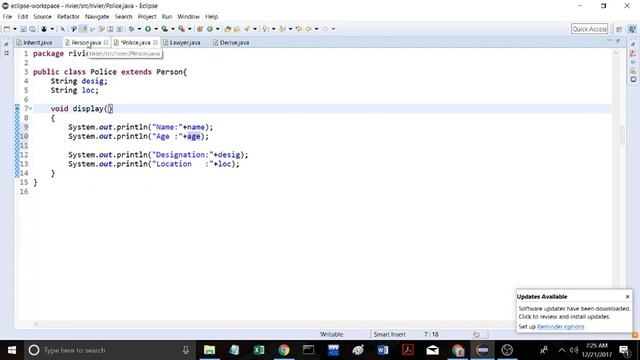Open the Coverage dropdown arrow
Viewport: 640px width, 360px height.
[x=173, y=29]
